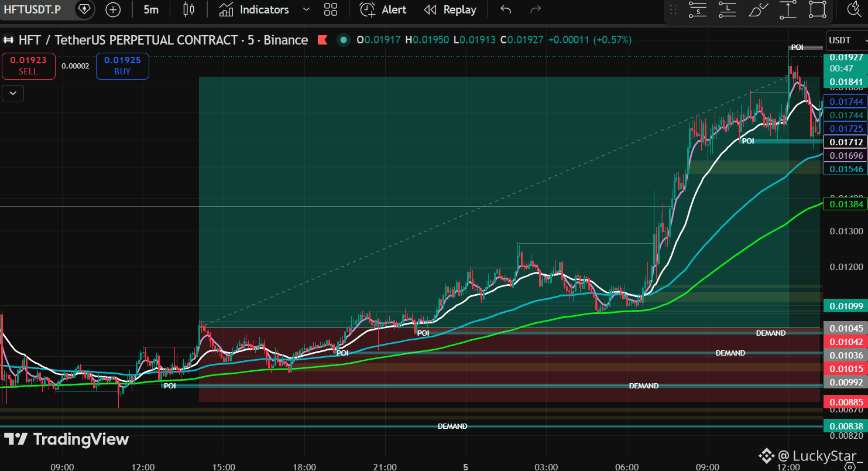
Task: Select the gray 0.00992 price label
Action: (x=846, y=382)
